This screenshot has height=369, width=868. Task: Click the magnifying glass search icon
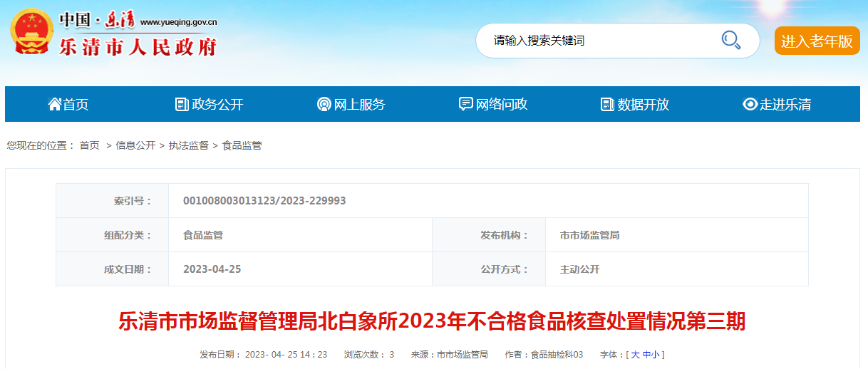(x=730, y=40)
